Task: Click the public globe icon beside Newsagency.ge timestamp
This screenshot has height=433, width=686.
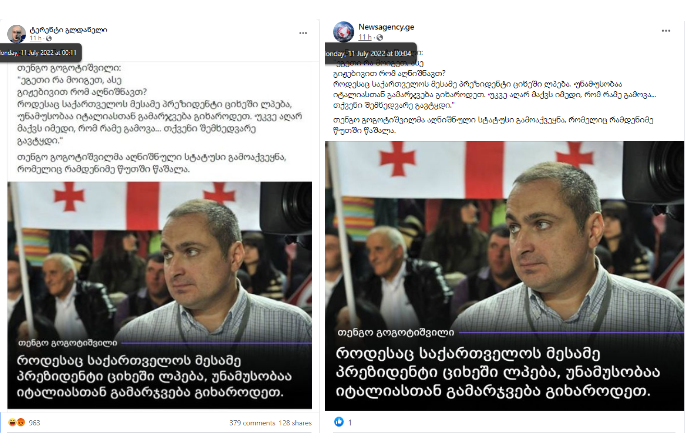Action: point(380,38)
